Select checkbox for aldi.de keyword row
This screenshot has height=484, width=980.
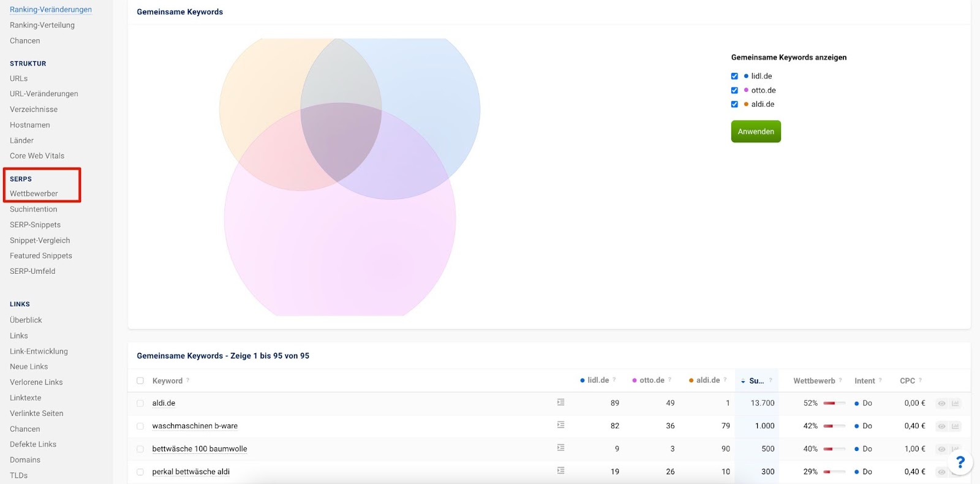point(140,403)
